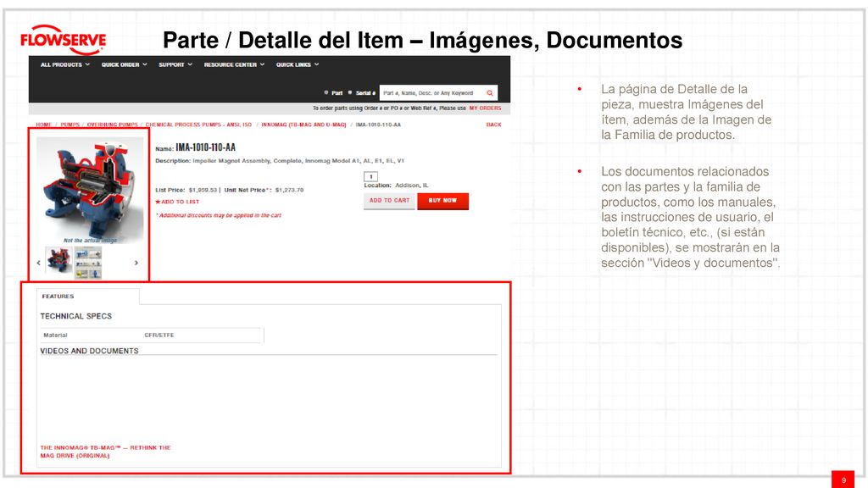Image resolution: width=868 pixels, height=488 pixels.
Task: Click the part search input field
Action: (x=432, y=93)
